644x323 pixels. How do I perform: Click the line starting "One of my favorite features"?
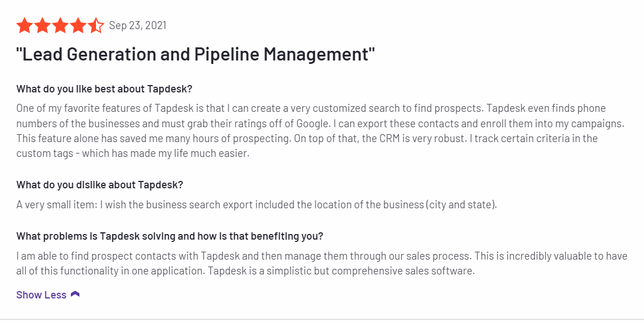[311, 108]
